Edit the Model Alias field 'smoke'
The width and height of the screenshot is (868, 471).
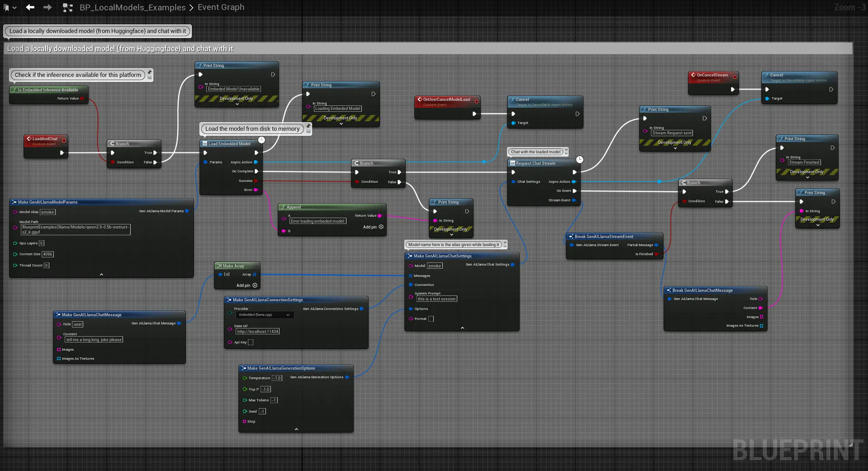click(47, 212)
